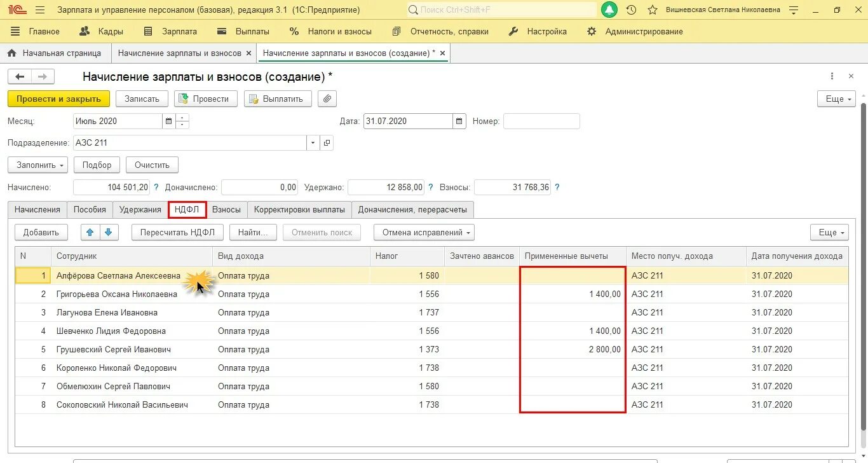Image resolution: width=868 pixels, height=463 pixels.
Task: Click help question mark next to Удержано
Action: pyautogui.click(x=430, y=188)
